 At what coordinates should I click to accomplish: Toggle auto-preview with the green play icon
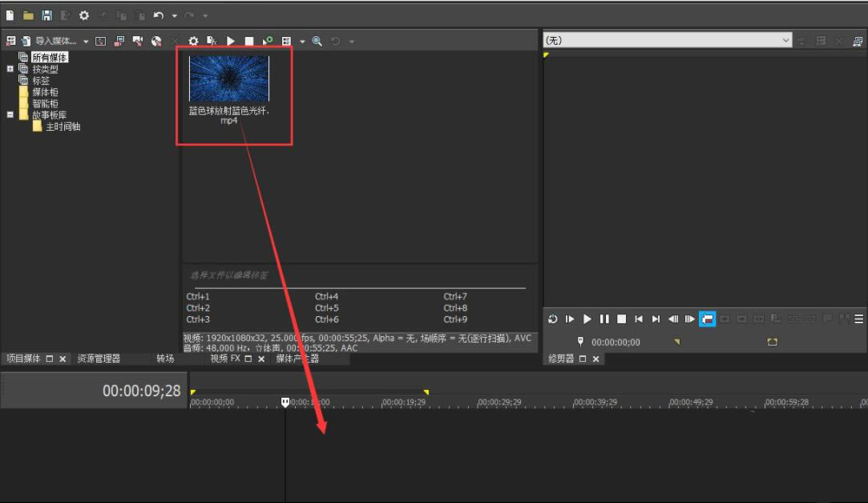pos(268,40)
